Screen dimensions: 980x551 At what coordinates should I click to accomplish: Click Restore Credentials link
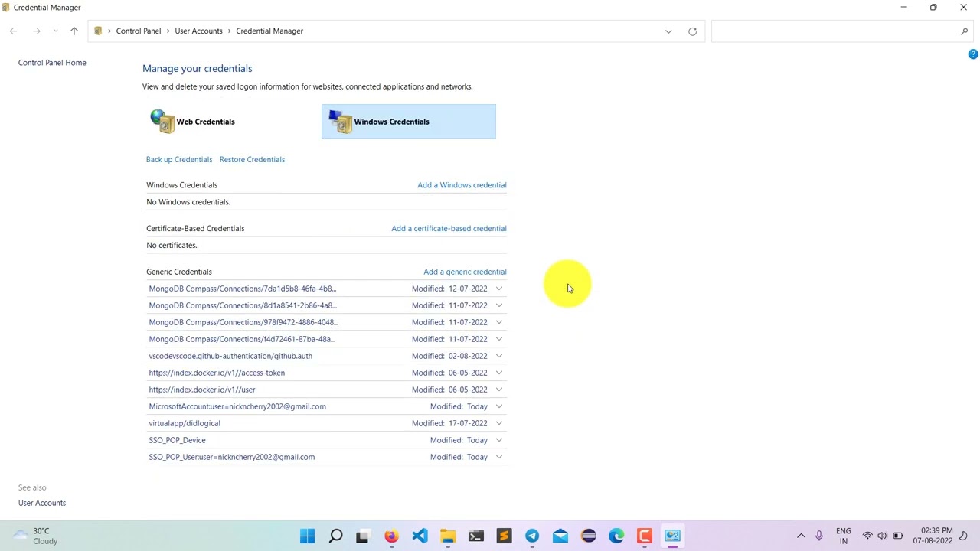pos(252,159)
